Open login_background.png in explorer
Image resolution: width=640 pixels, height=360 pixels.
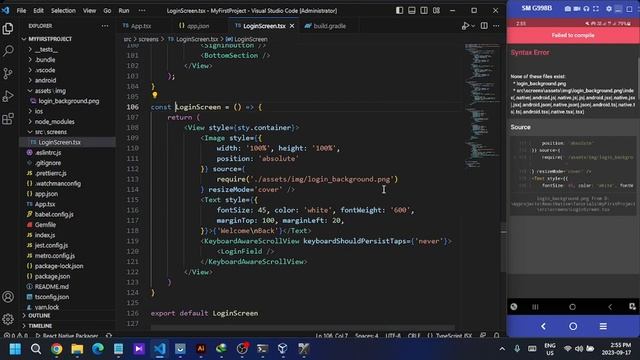[x=69, y=101]
